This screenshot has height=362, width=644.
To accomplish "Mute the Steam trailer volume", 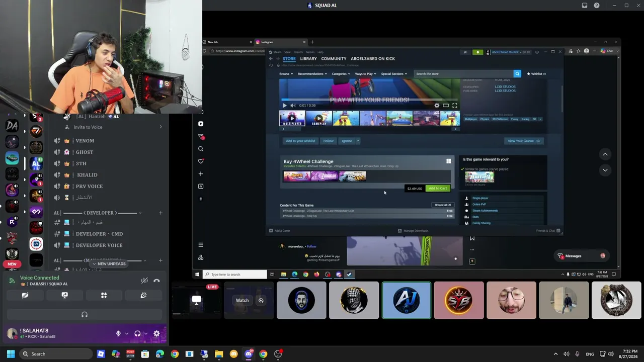I will tap(292, 106).
